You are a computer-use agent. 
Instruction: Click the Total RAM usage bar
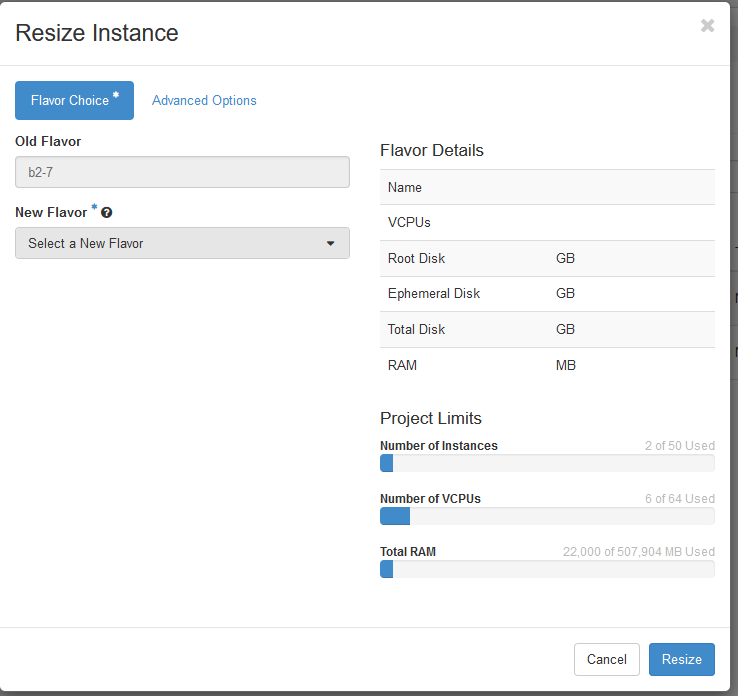pos(547,569)
